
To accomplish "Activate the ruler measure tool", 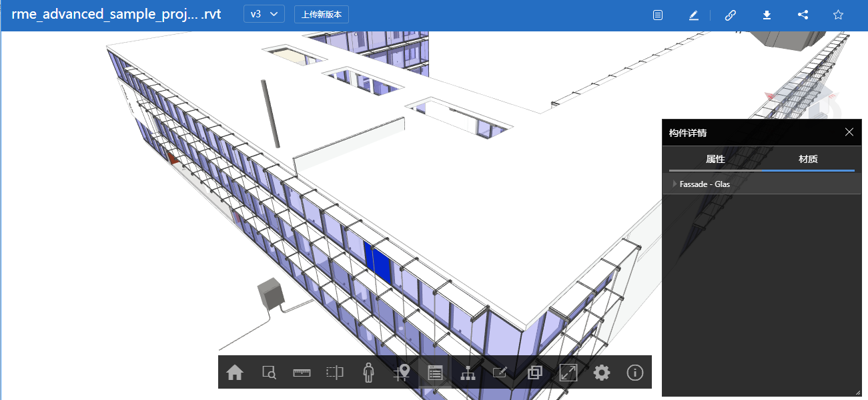I will coord(302,373).
